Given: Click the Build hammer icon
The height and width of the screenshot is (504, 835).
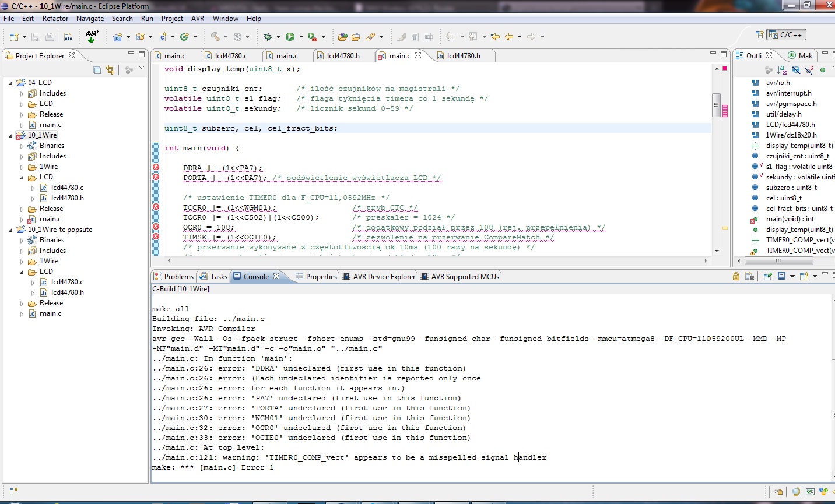Looking at the screenshot, I should pyautogui.click(x=215, y=36).
